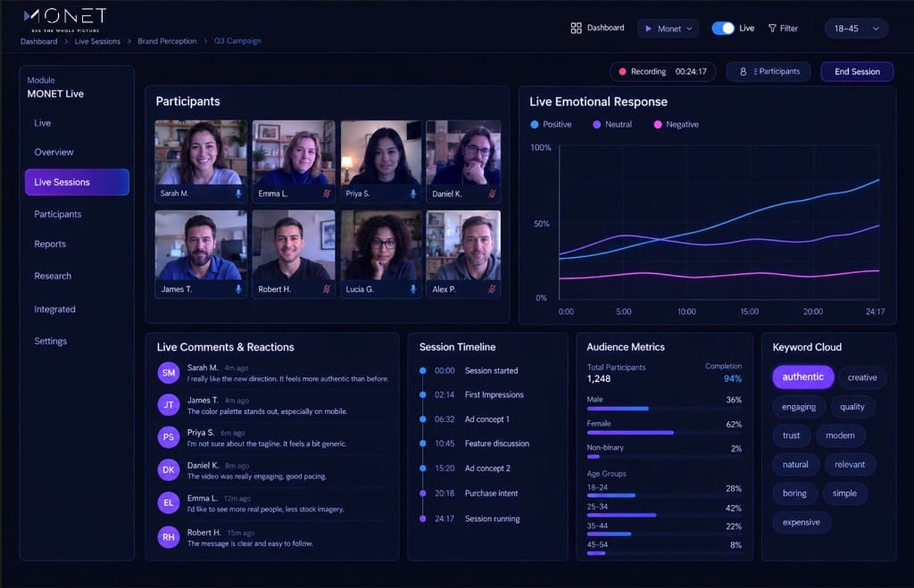Viewport: 914px width, 588px height.
Task: Click the red Recording indicator dot
Action: pyautogui.click(x=622, y=71)
